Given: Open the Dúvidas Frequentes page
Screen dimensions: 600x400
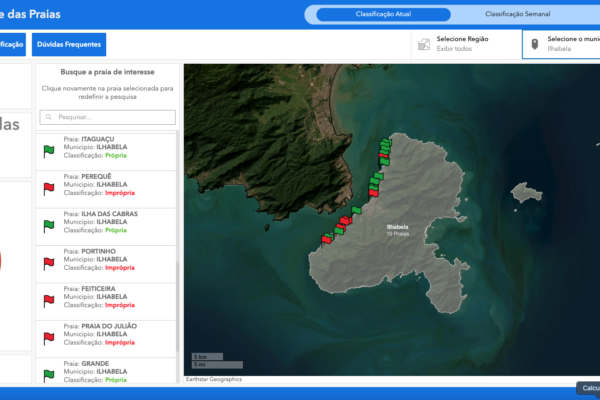Looking at the screenshot, I should click(69, 44).
